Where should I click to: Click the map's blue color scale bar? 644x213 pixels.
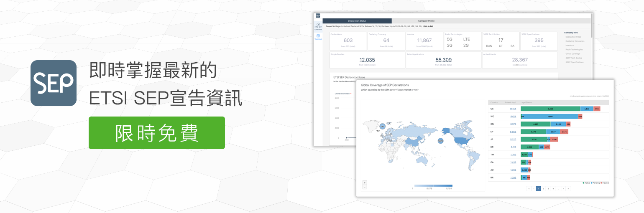pyautogui.click(x=433, y=185)
